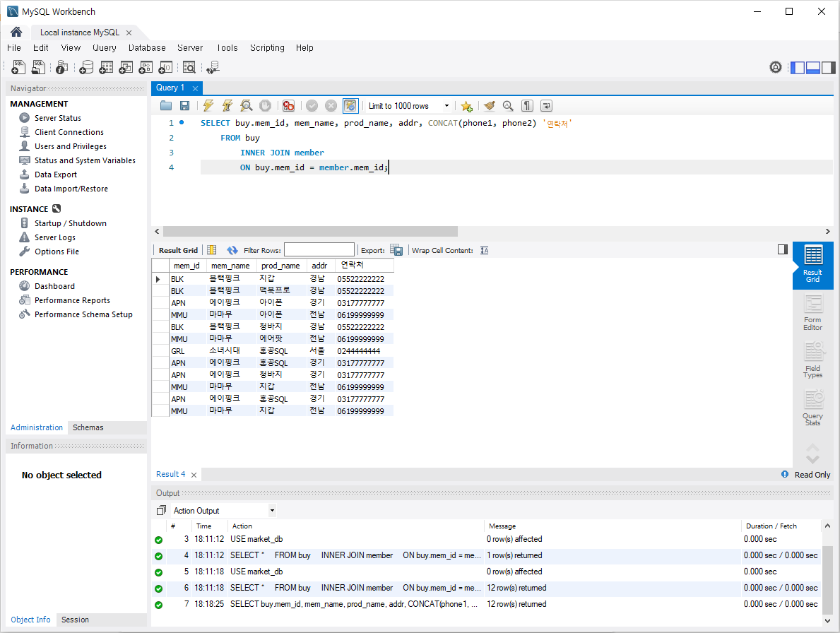840x633 pixels.
Task: Open find panel magnifier icon in editor toolbar
Action: click(508, 106)
